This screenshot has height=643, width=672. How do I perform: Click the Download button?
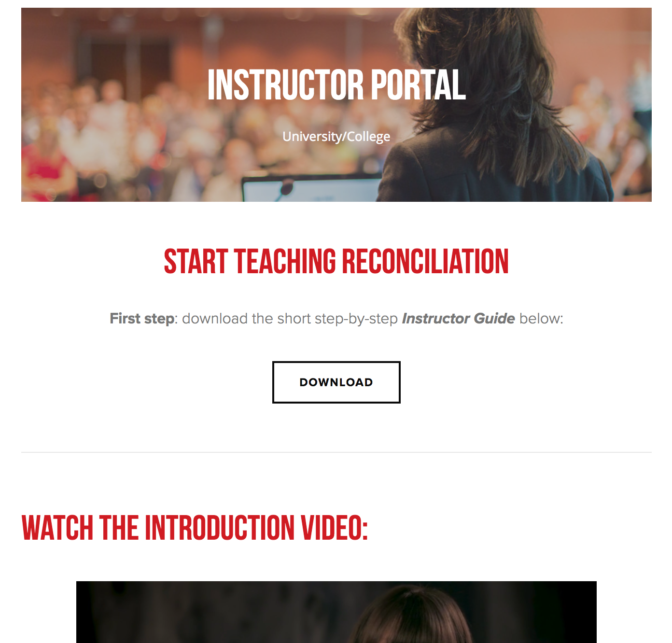[336, 382]
